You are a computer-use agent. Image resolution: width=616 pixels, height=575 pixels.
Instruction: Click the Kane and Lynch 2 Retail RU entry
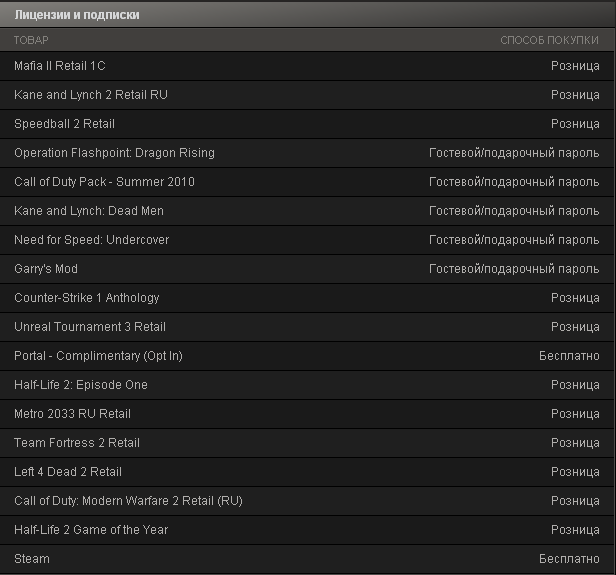point(307,95)
